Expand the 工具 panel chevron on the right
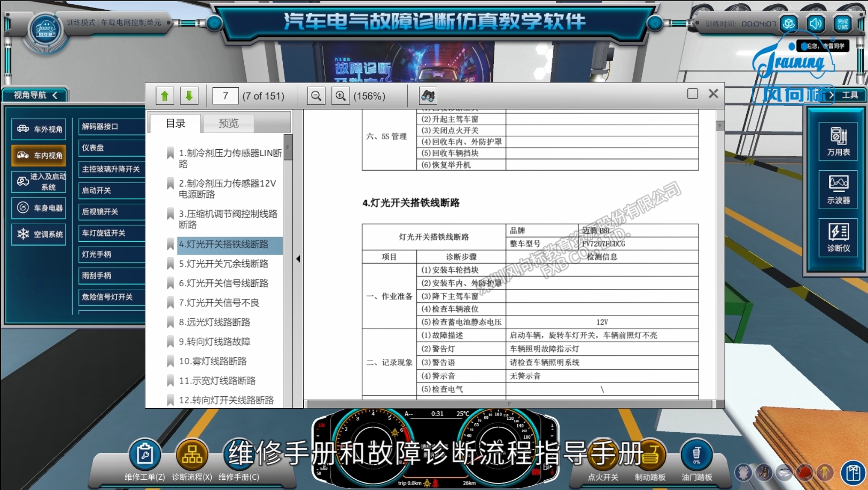Image resolution: width=868 pixels, height=490 pixels. coord(832,94)
